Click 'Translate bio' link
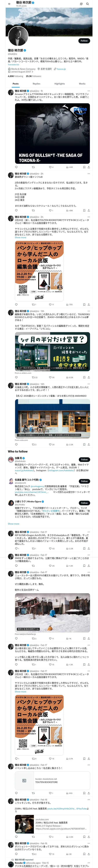Screen dimensions: 98x868 [x=14, y=65]
